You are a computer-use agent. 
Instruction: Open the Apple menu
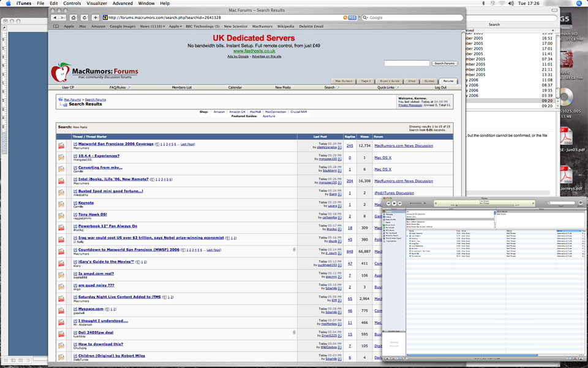tap(8, 4)
